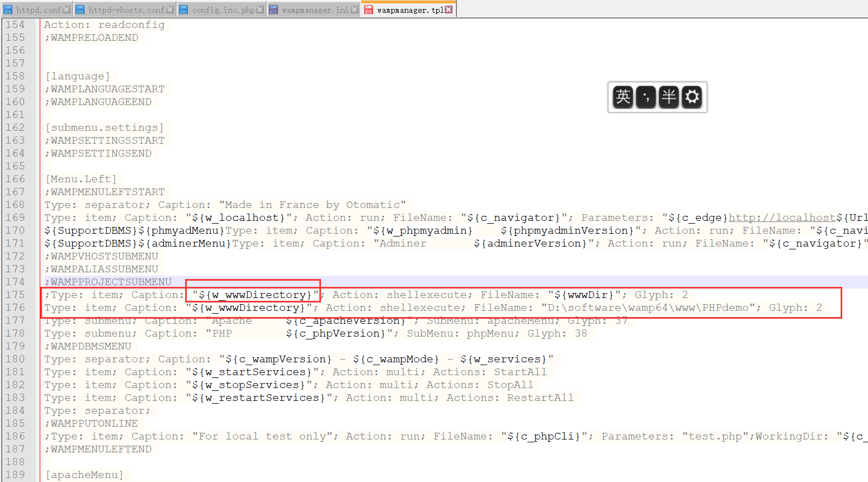
Task: Open the IME settings gear icon
Action: tap(692, 97)
